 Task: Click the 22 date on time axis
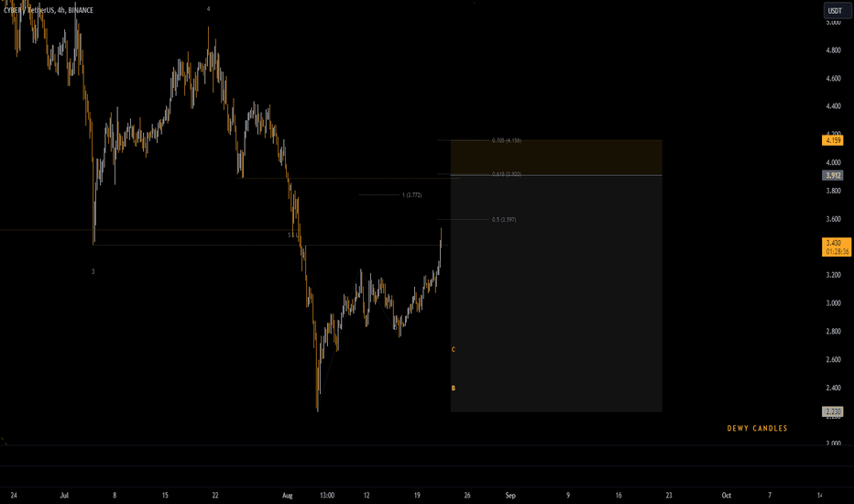pyautogui.click(x=215, y=495)
